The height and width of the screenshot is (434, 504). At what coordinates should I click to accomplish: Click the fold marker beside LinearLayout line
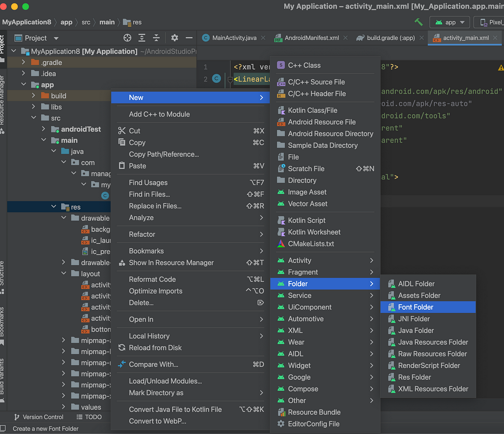coord(230,79)
